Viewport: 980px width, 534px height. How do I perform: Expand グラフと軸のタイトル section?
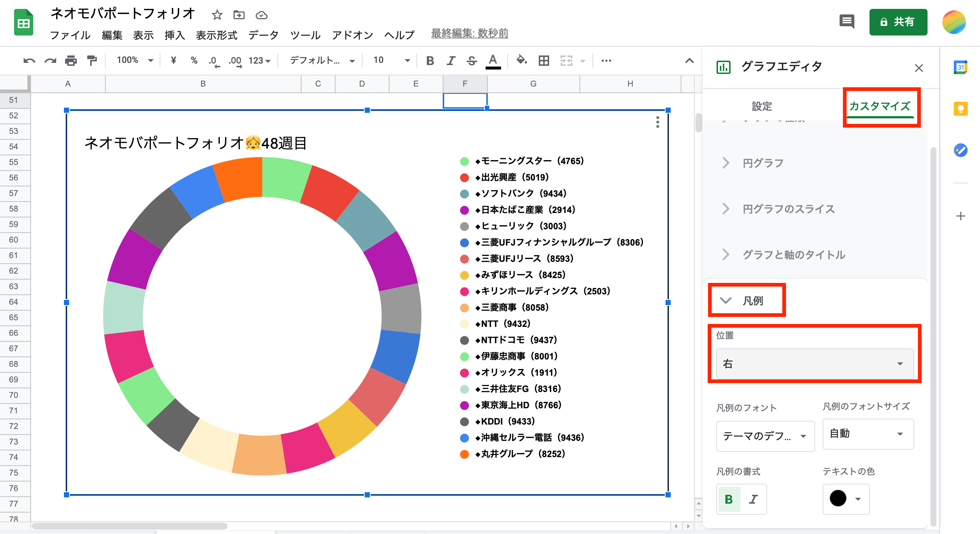click(816, 255)
